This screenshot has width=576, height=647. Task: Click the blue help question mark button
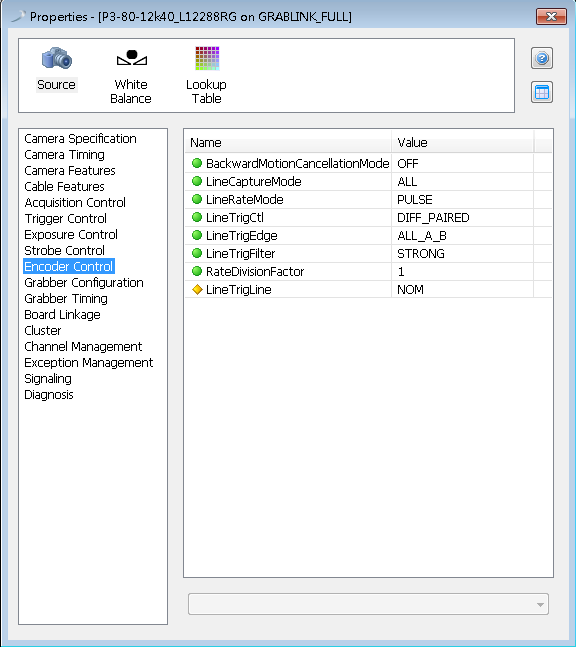(542, 58)
